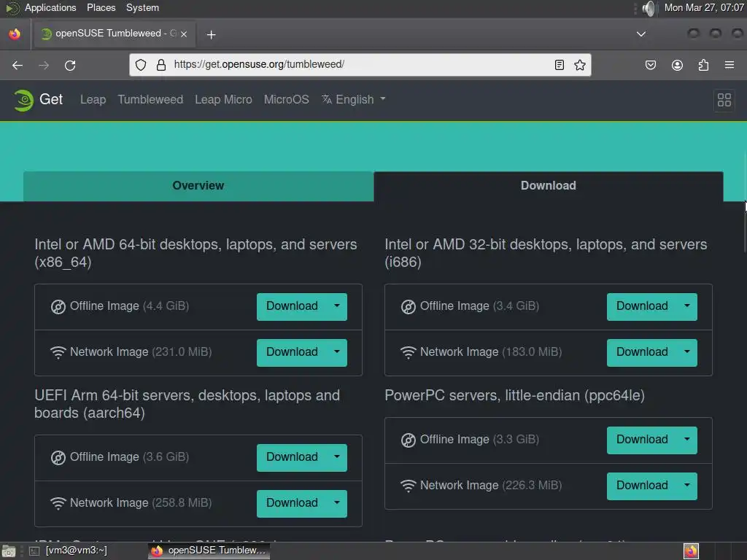Download x86_64 Offline Image 4.4 GiB
The width and height of the screenshot is (747, 560).
click(x=292, y=306)
